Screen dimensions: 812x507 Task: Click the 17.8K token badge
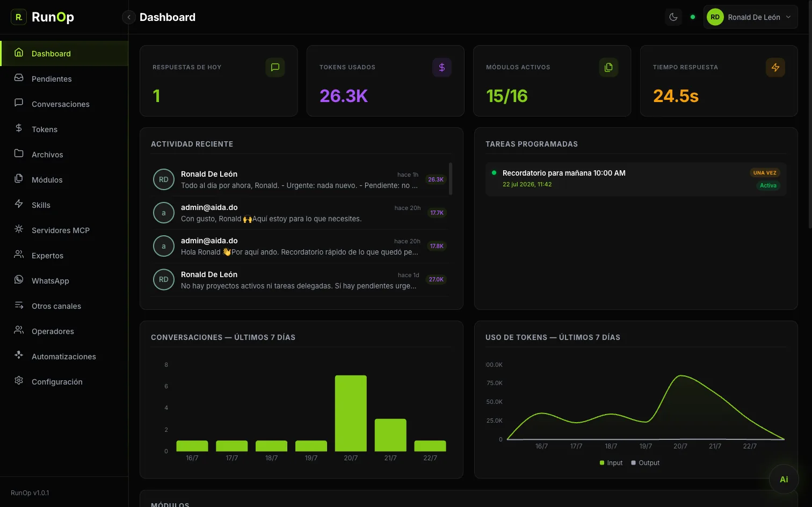pos(437,246)
